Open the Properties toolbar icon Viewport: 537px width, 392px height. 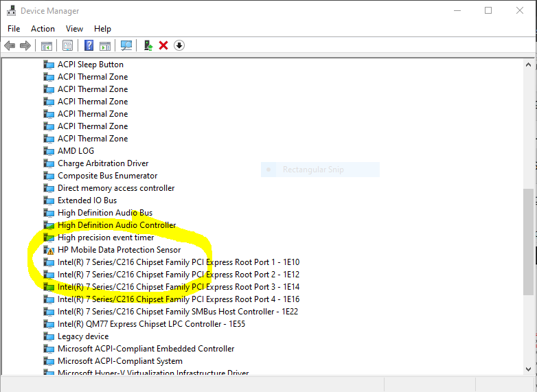(67, 45)
